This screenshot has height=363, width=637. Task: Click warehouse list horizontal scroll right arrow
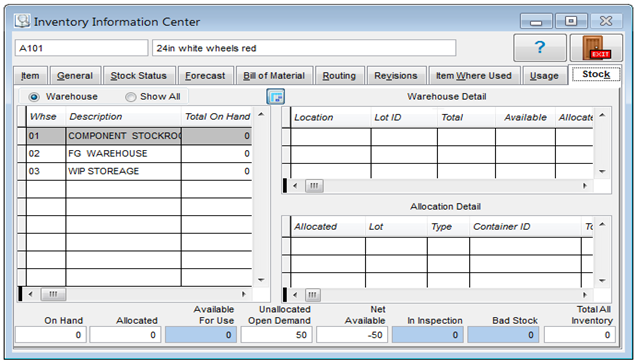[x=244, y=294]
